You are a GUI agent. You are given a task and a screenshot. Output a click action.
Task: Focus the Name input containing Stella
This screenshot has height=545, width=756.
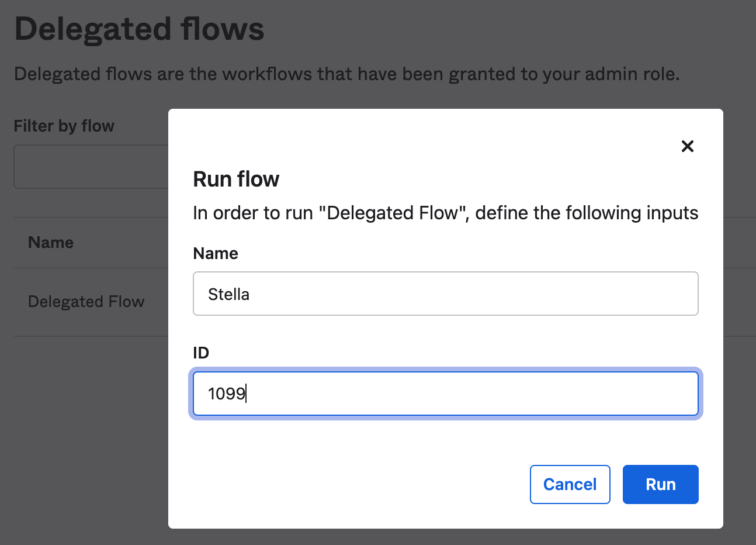[446, 294]
